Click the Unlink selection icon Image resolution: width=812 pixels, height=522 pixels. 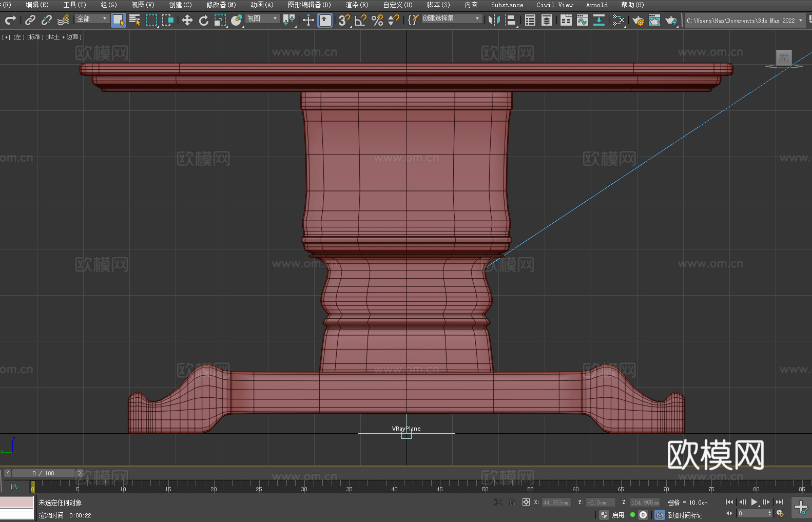47,20
